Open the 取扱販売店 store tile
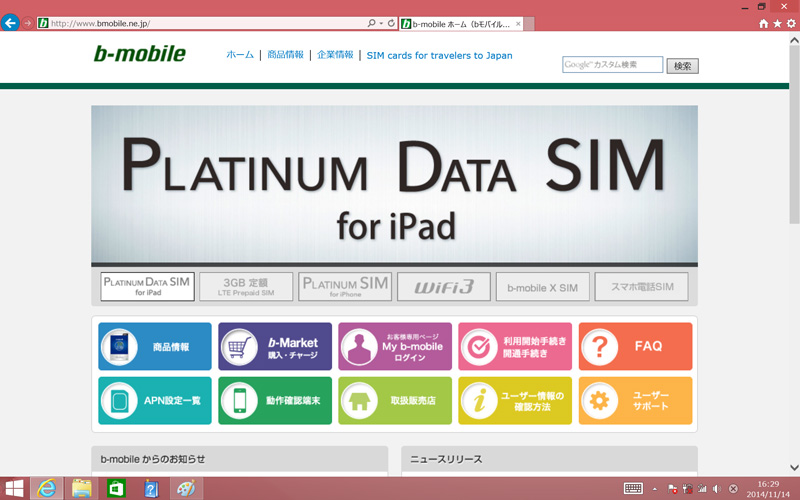800x500 pixels. point(395,401)
